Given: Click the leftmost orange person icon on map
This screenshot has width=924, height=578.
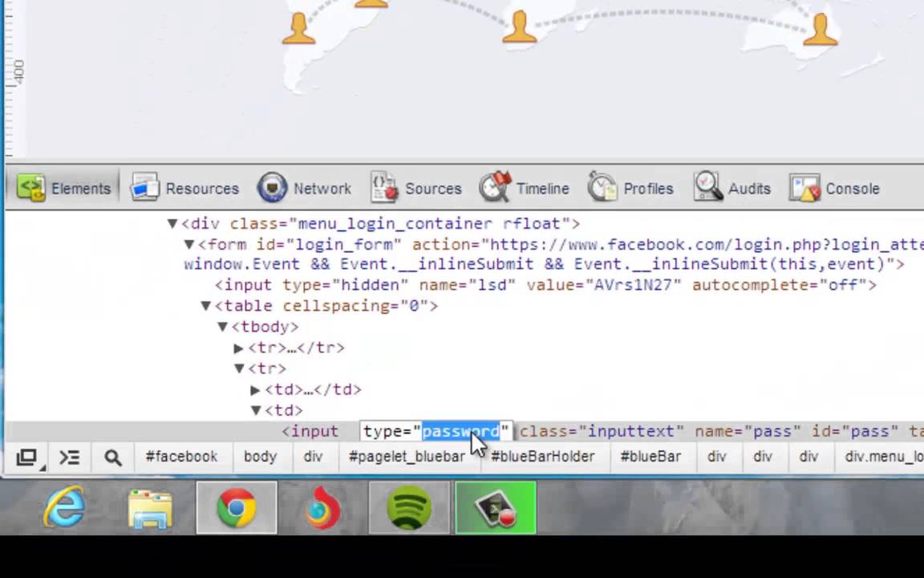Looking at the screenshot, I should [298, 28].
